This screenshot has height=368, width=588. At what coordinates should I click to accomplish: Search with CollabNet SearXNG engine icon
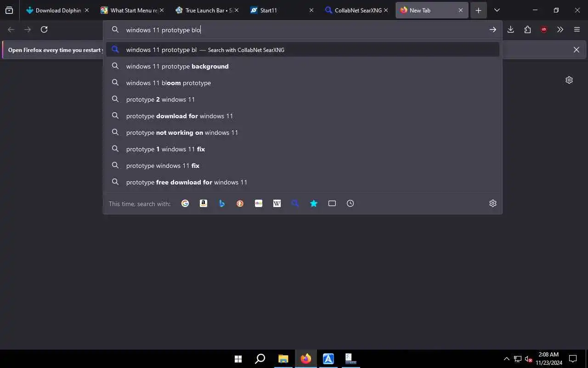295,203
